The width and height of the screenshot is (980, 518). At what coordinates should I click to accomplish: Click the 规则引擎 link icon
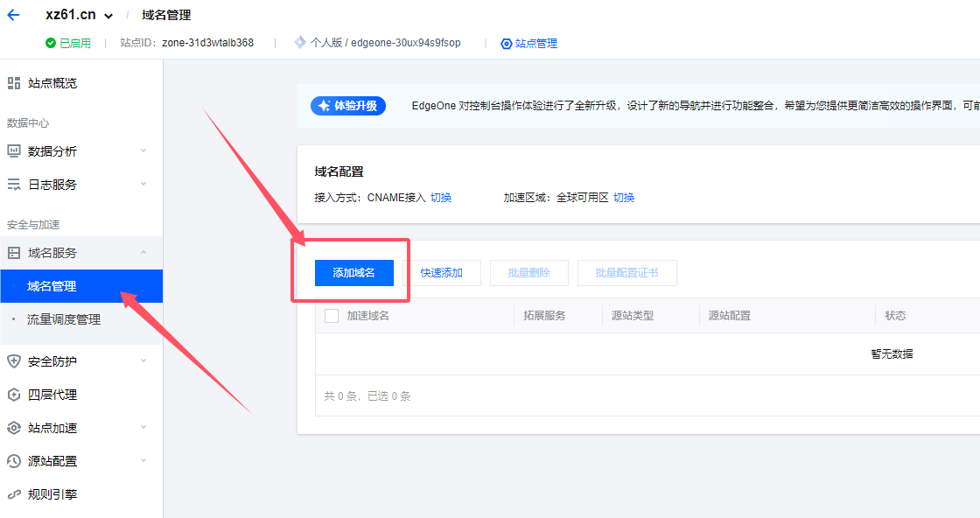pos(14,494)
